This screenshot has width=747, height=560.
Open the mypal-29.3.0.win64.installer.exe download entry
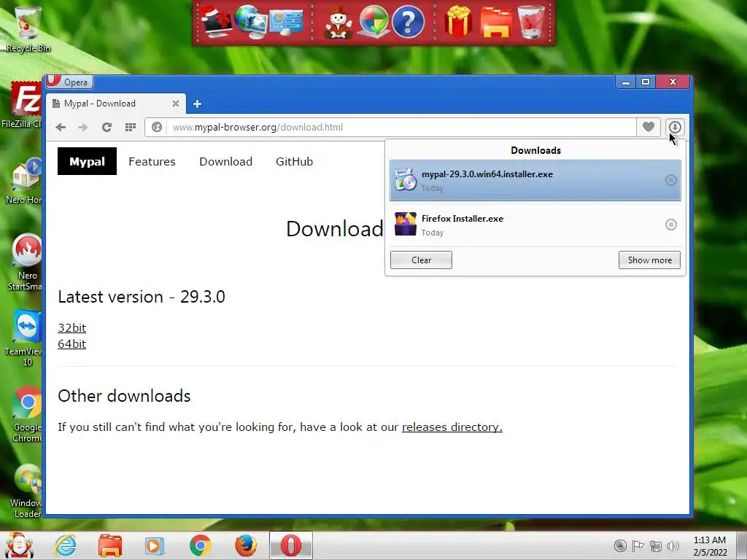(535, 181)
